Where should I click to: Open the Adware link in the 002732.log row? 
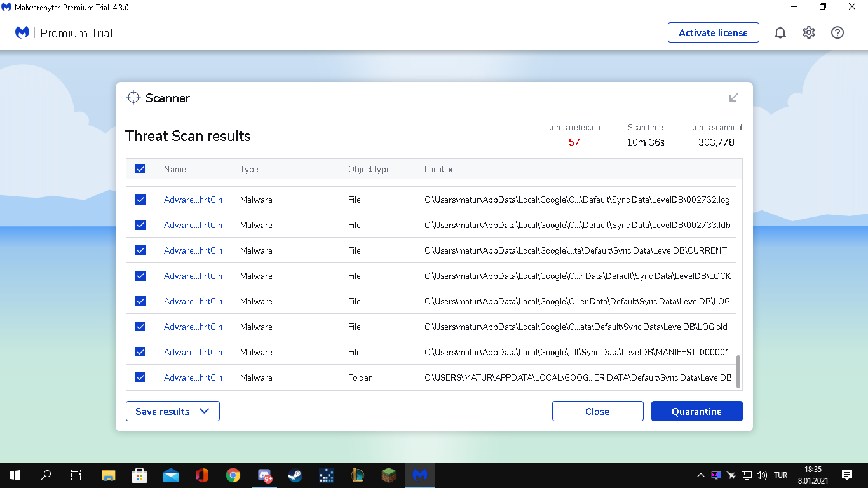(193, 200)
